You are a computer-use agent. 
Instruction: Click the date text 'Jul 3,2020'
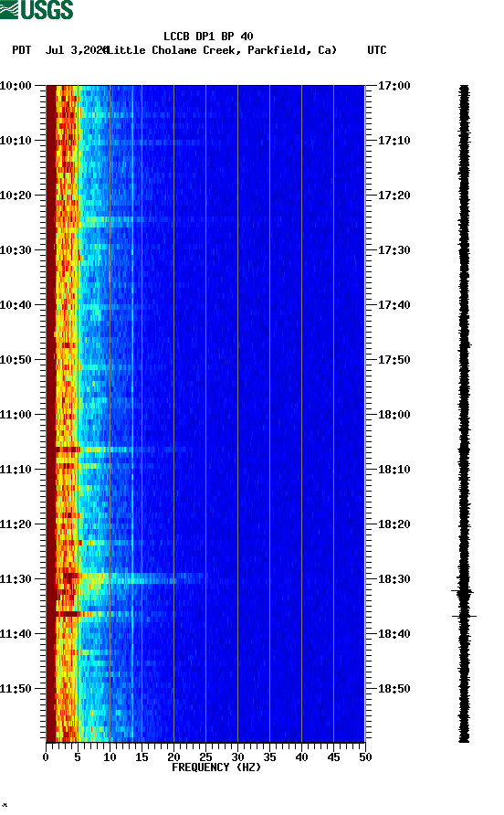76,50
